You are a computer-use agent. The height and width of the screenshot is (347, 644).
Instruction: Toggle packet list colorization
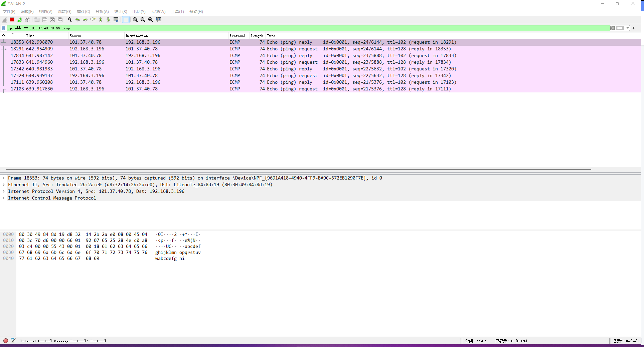coord(126,20)
